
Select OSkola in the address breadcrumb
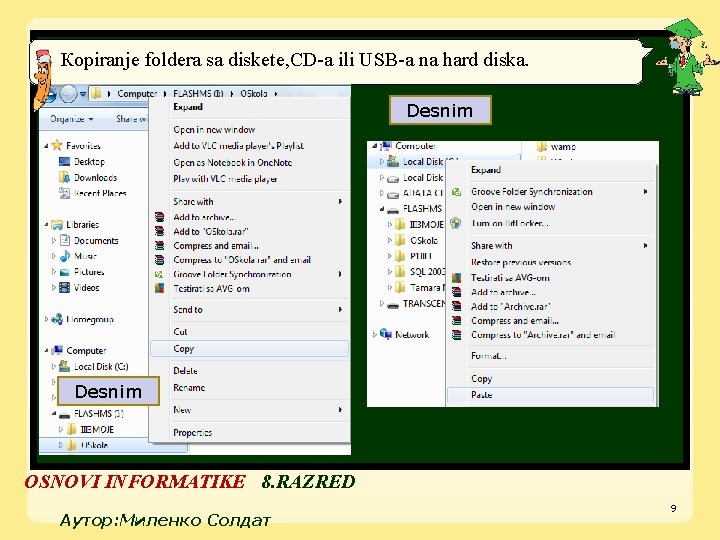[x=253, y=94]
